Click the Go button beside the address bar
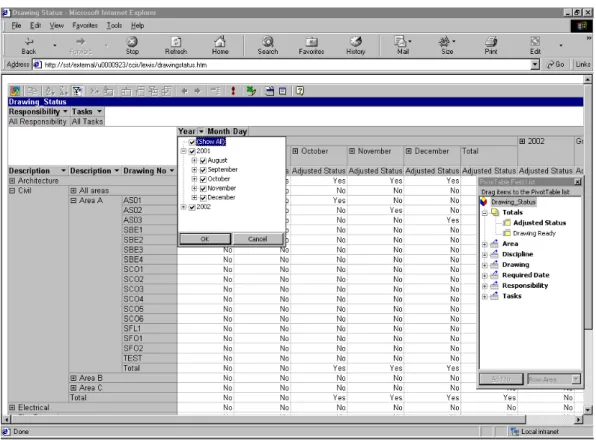Viewport: 596px width, 440px height. 556,64
